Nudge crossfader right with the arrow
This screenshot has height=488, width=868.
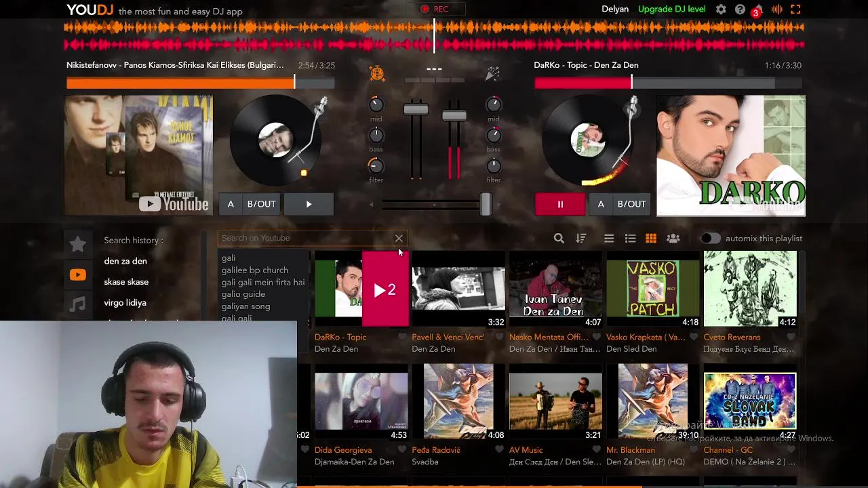click(498, 204)
